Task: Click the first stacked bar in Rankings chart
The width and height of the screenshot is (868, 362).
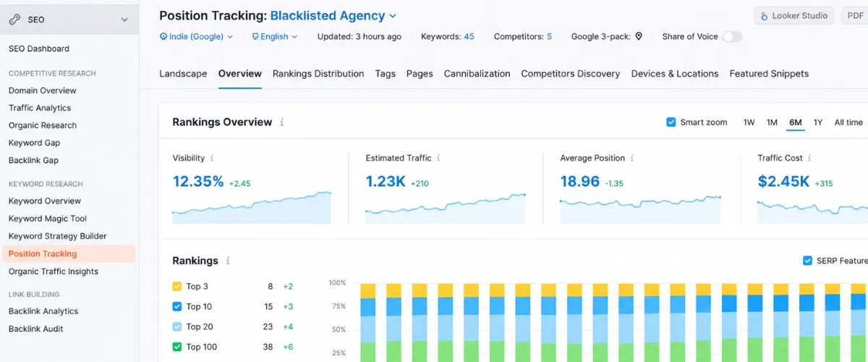Action: click(x=368, y=323)
